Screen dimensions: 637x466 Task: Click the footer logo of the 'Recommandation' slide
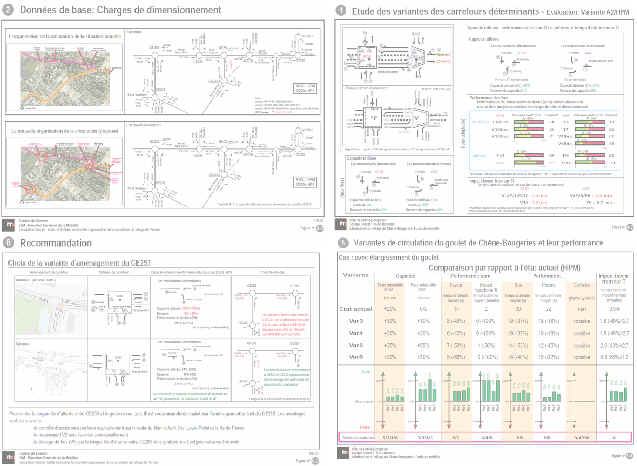(8, 457)
